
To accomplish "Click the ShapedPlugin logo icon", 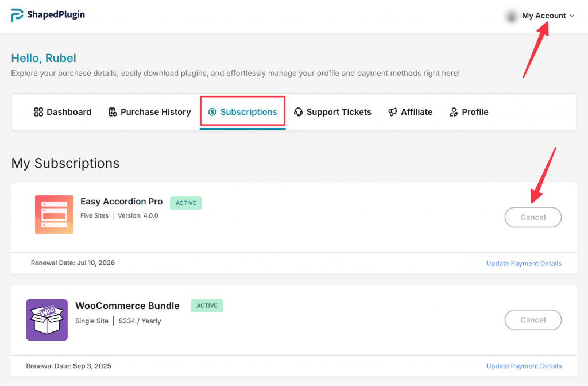I will point(17,16).
